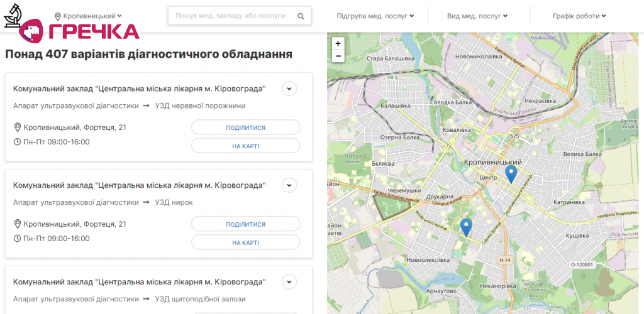Click ПОДІЛИТИСЯ in УЗД черевної порожнини card
The height and width of the screenshot is (314, 644).
pos(246,127)
